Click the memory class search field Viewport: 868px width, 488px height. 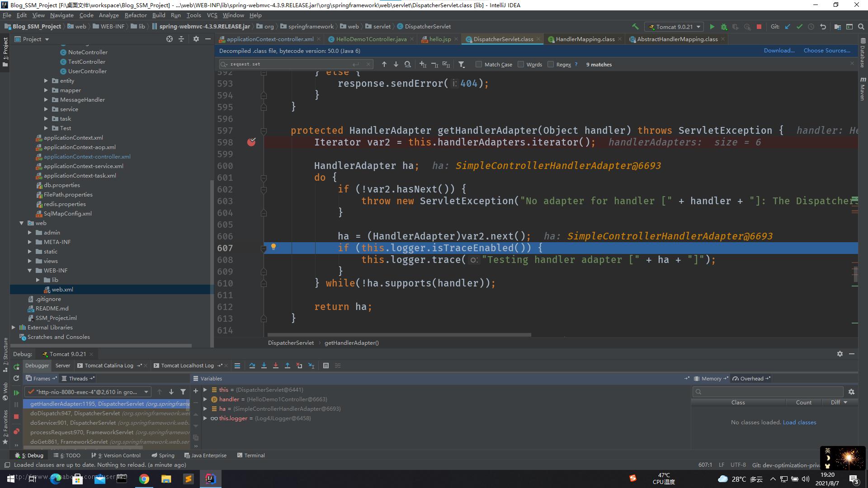(768, 392)
